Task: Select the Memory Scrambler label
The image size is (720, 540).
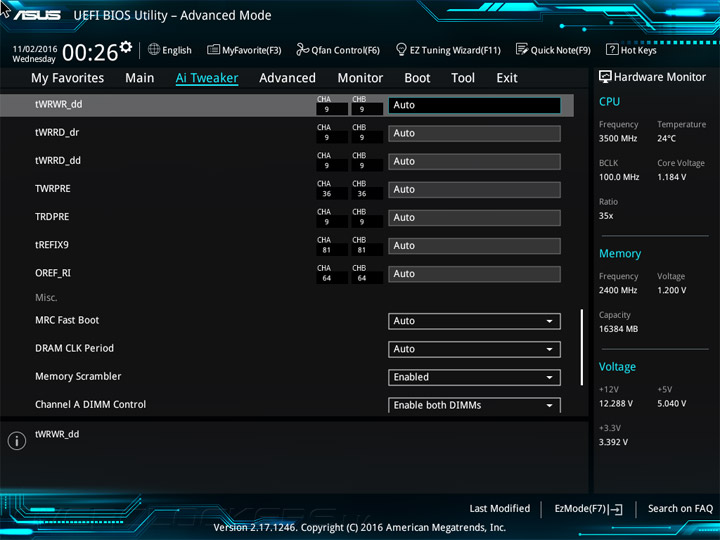Action: pyautogui.click(x=78, y=376)
